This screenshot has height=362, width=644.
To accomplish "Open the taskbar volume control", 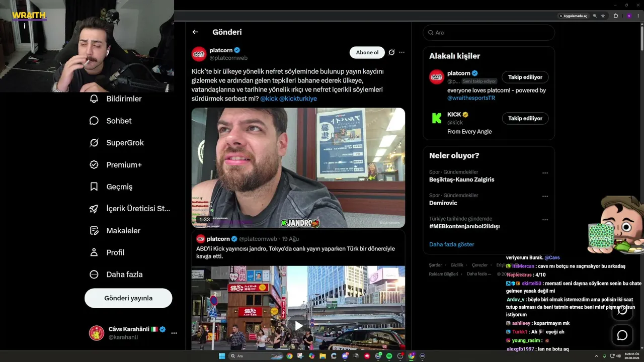I will click(x=618, y=356).
